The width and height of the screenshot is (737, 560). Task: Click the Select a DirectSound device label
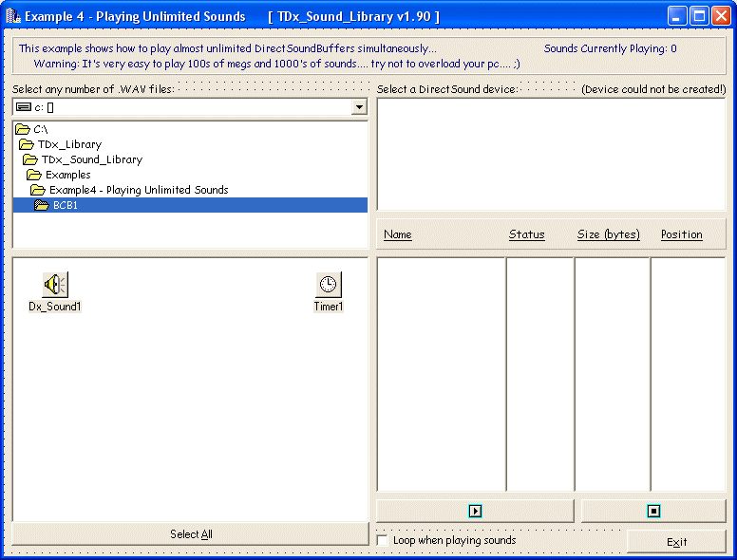click(447, 89)
